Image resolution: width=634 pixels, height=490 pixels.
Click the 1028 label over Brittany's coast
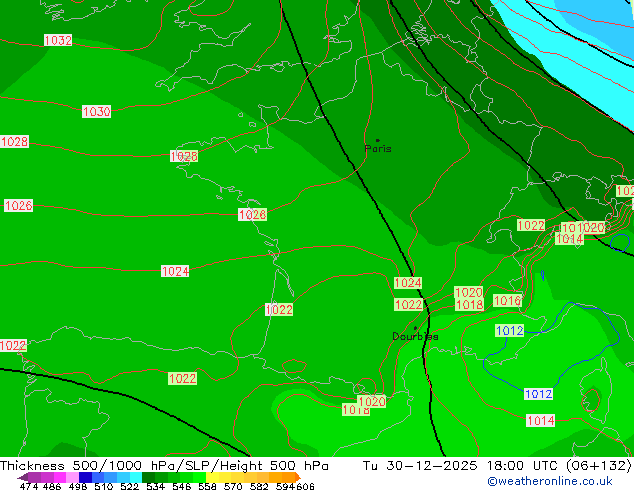pos(184,156)
